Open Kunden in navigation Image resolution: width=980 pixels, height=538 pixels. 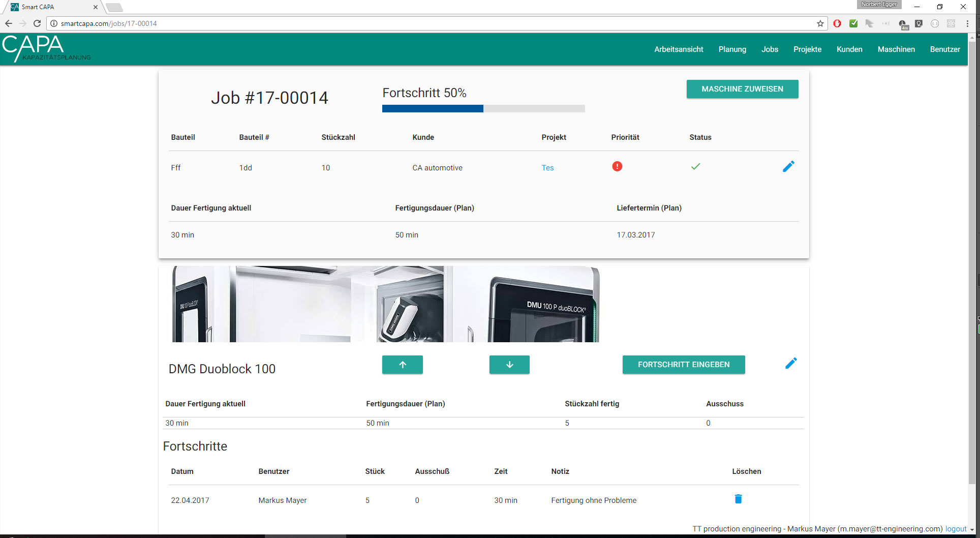[x=849, y=49]
